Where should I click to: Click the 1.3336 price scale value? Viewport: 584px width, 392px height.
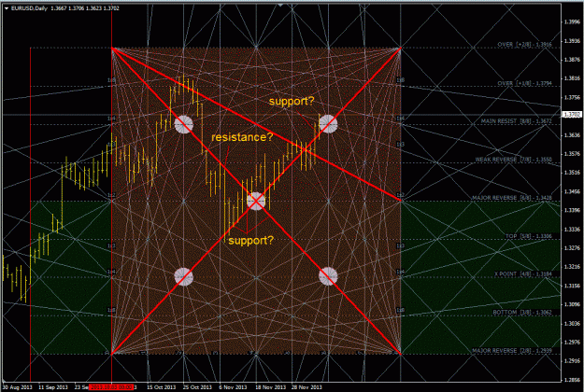(572, 229)
